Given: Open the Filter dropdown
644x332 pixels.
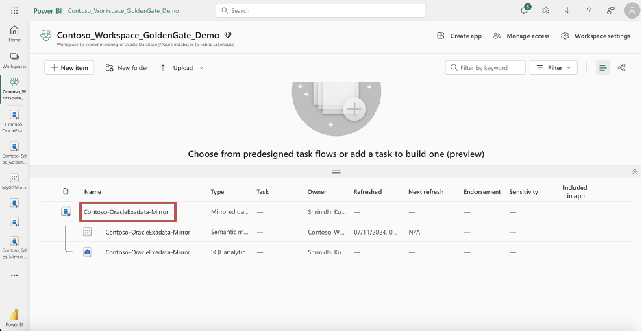Looking at the screenshot, I should click(554, 68).
